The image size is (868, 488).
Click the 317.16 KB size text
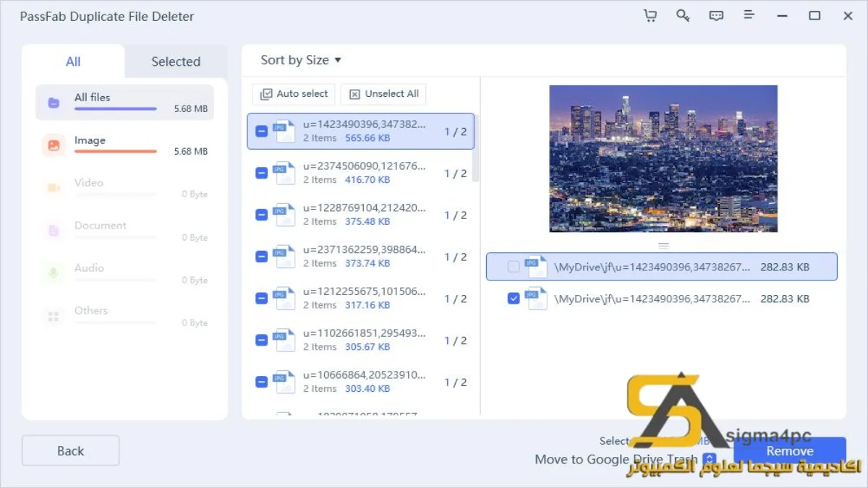click(367, 306)
